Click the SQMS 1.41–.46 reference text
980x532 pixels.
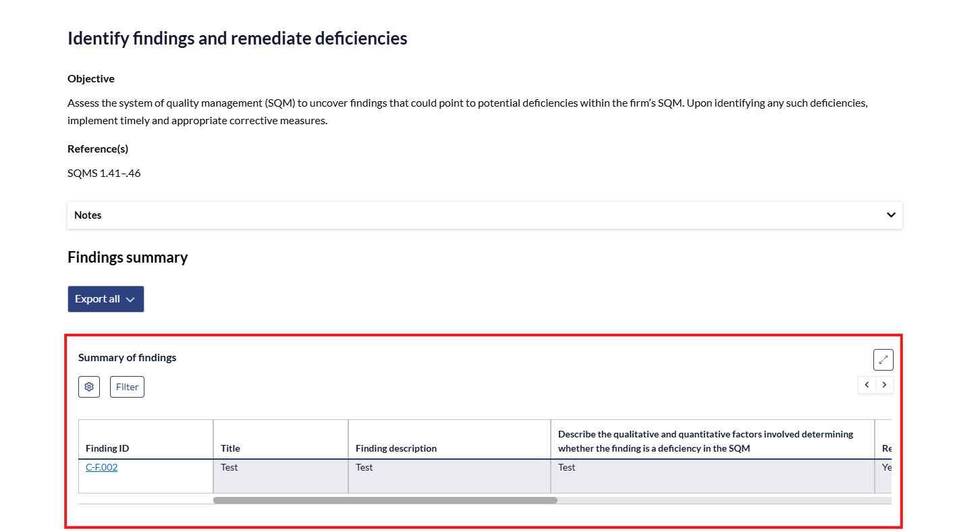pos(104,174)
